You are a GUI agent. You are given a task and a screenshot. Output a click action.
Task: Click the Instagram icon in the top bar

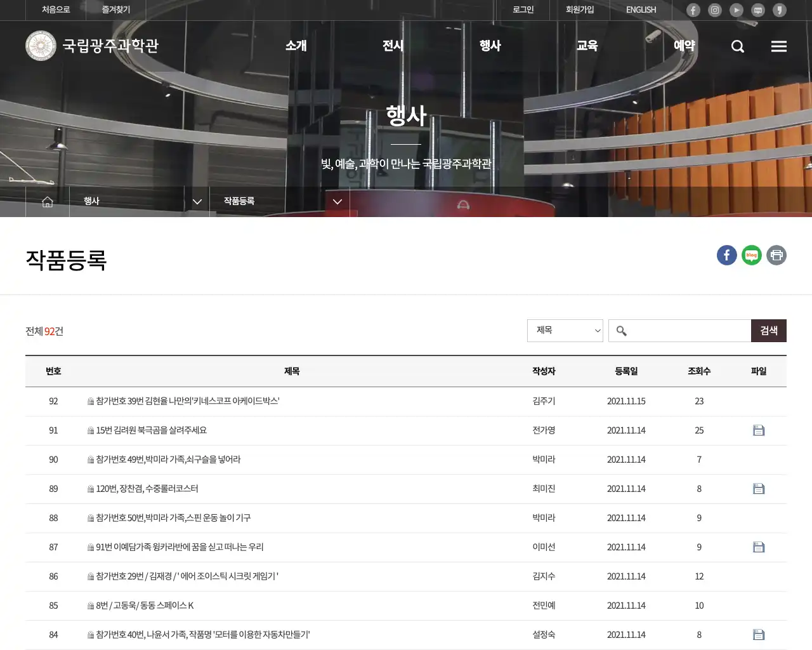714,10
